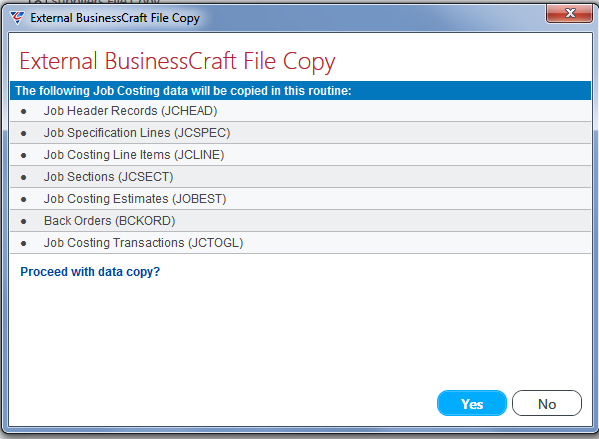599x439 pixels.
Task: Click the window title bar text
Action: [x=115, y=18]
